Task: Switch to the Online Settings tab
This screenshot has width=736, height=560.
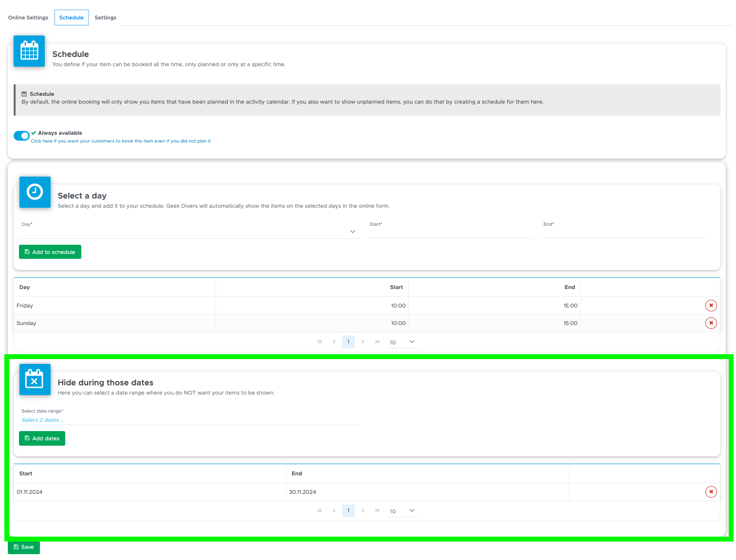Action: coord(28,18)
